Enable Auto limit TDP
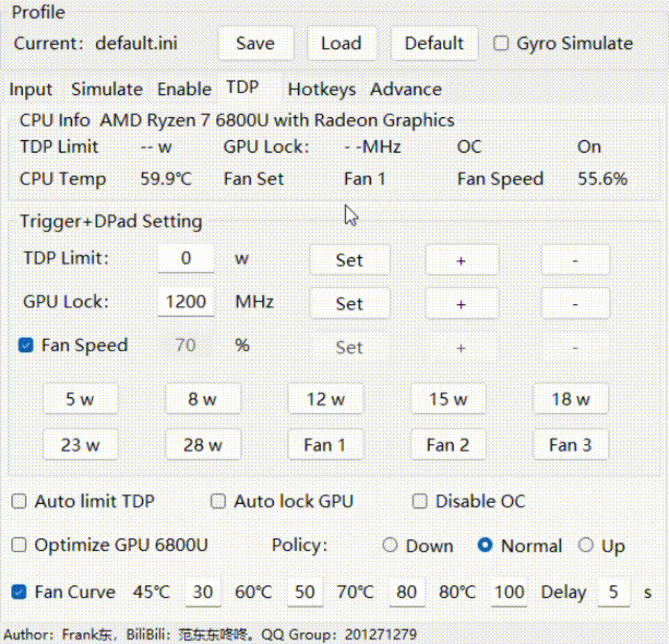Screen dimensions: 669x644 click(x=20, y=501)
